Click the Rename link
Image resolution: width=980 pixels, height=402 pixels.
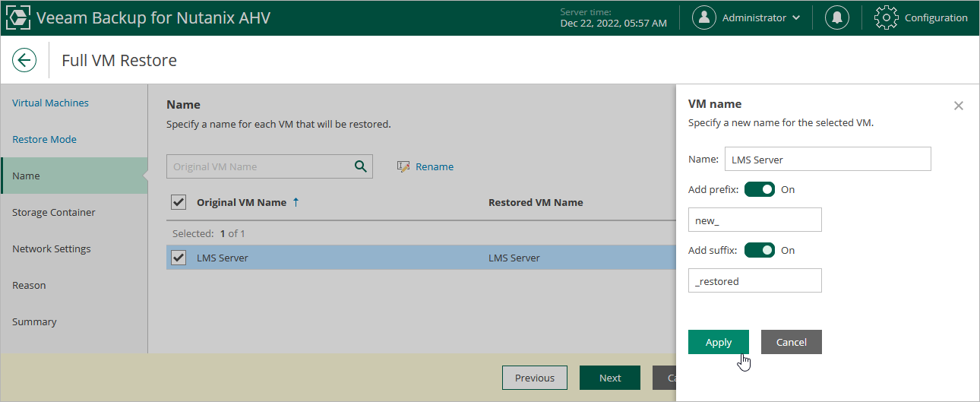pos(435,166)
